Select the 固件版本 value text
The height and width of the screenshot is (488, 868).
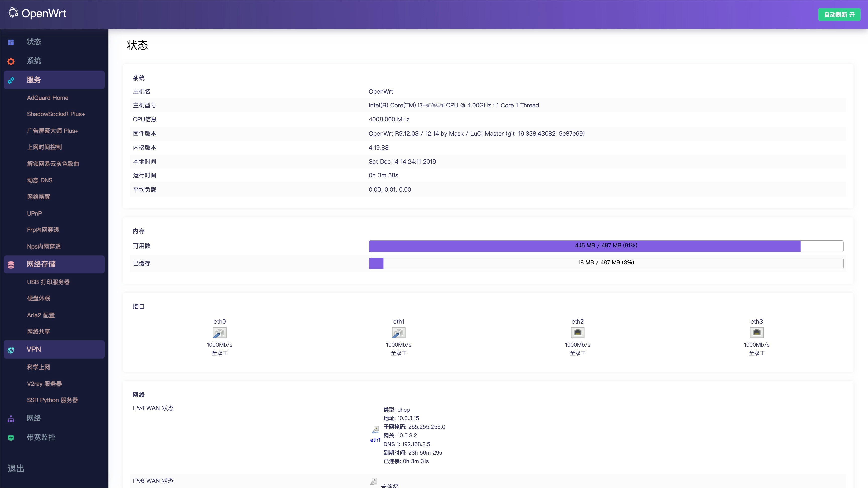476,133
